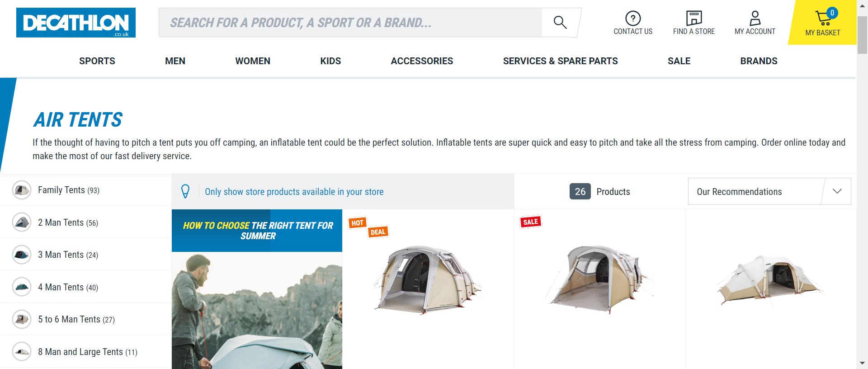The width and height of the screenshot is (868, 369).
Task: Click the store location pin icon
Action: [x=185, y=191]
